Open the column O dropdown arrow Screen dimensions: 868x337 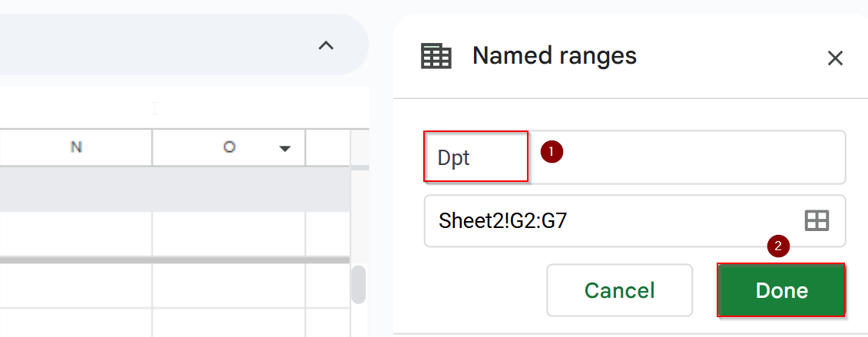(285, 148)
